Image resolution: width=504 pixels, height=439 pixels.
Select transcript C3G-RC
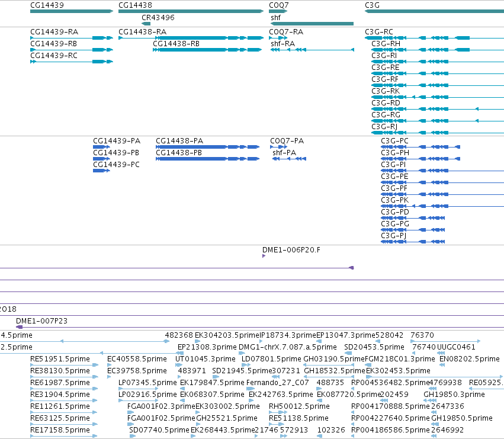pos(379,32)
